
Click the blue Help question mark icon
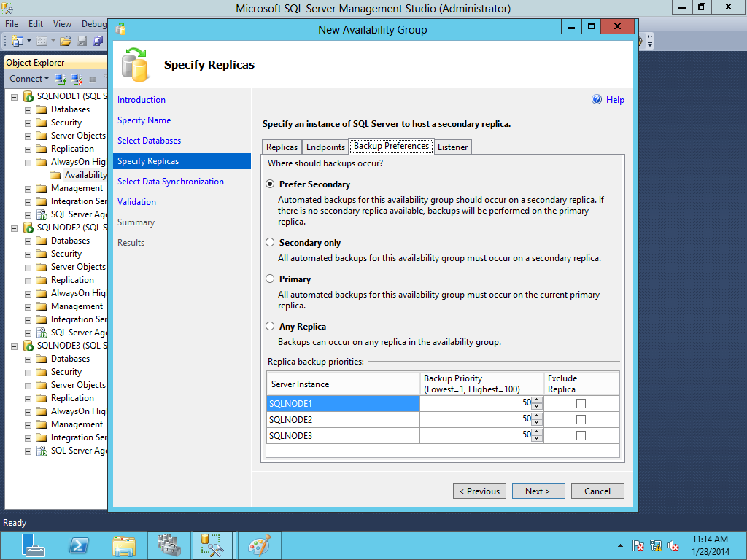[597, 99]
